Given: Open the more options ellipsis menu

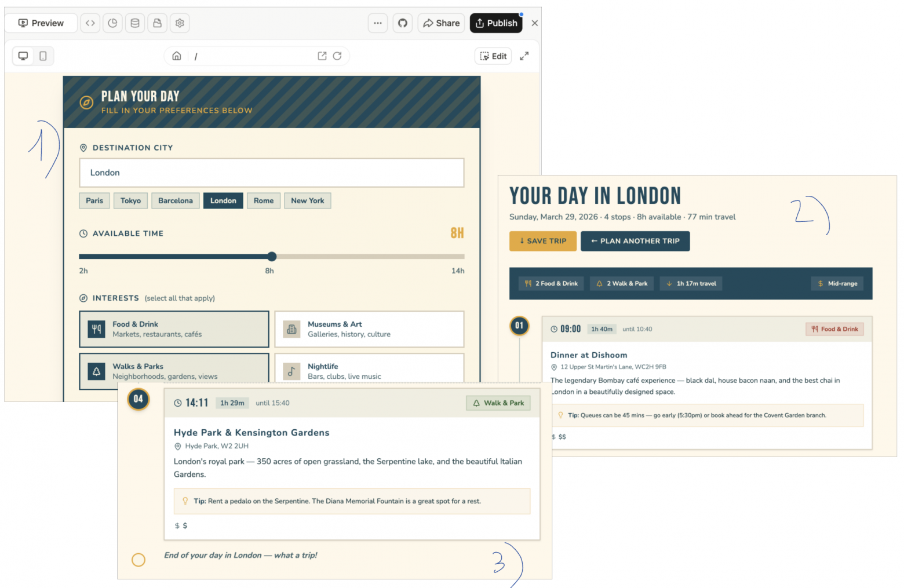Looking at the screenshot, I should pos(378,23).
